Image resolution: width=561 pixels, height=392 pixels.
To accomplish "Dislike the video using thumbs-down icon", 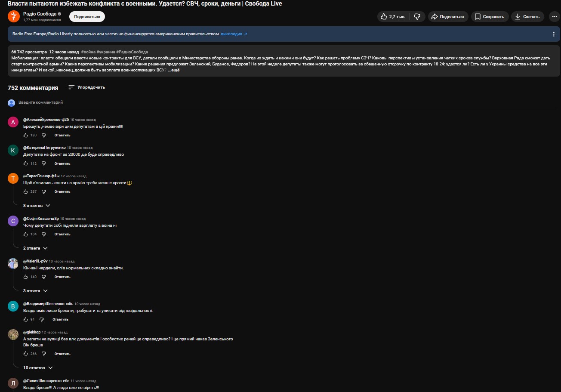I will 417,17.
